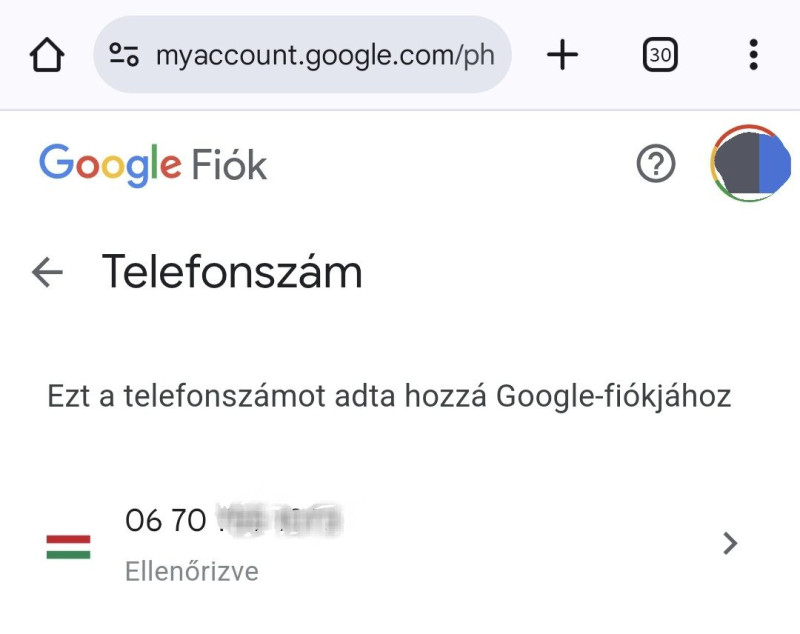Tap the number 30 in tab counter
Image resolution: width=800 pixels, height=634 pixels.
point(660,56)
